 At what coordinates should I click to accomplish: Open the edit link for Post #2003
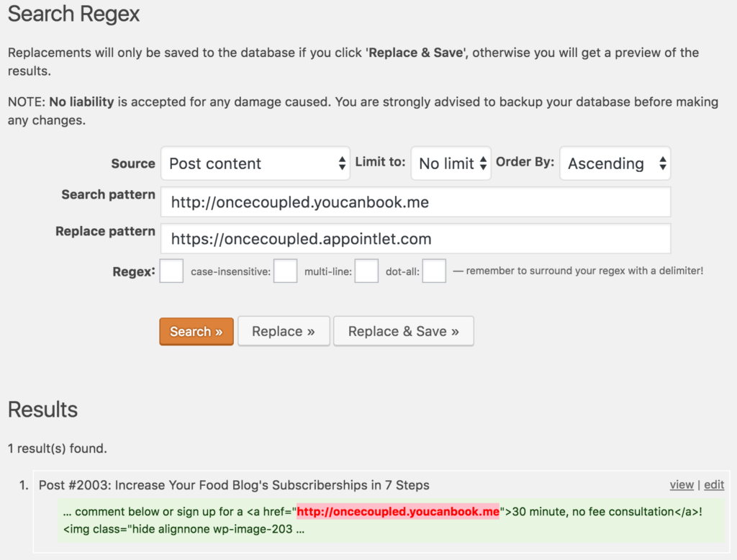tap(714, 484)
